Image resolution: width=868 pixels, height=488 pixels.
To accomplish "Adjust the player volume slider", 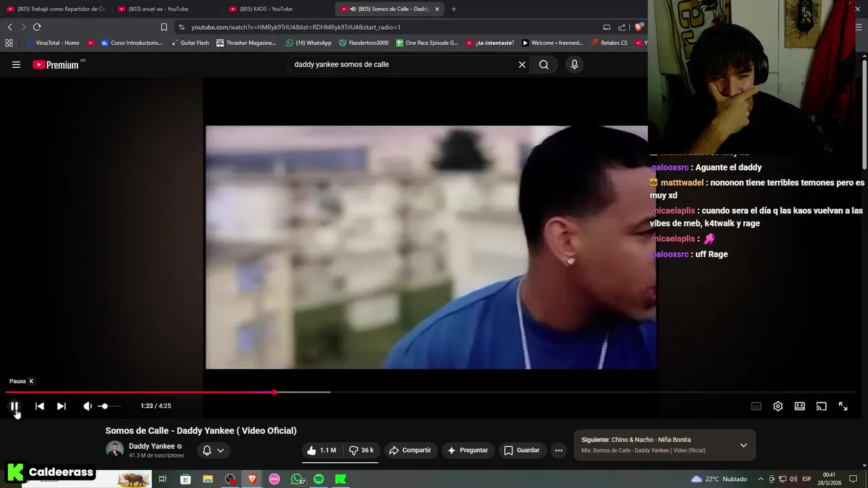I will [111, 406].
